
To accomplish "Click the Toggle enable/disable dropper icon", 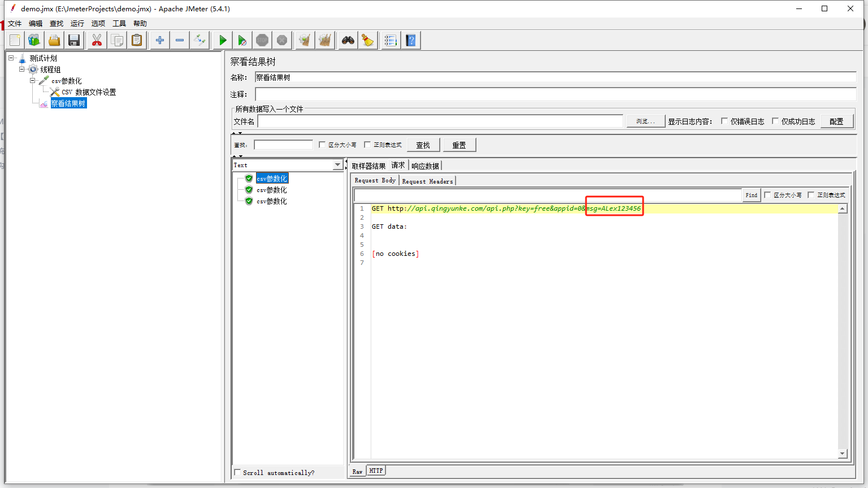I will [x=199, y=40].
